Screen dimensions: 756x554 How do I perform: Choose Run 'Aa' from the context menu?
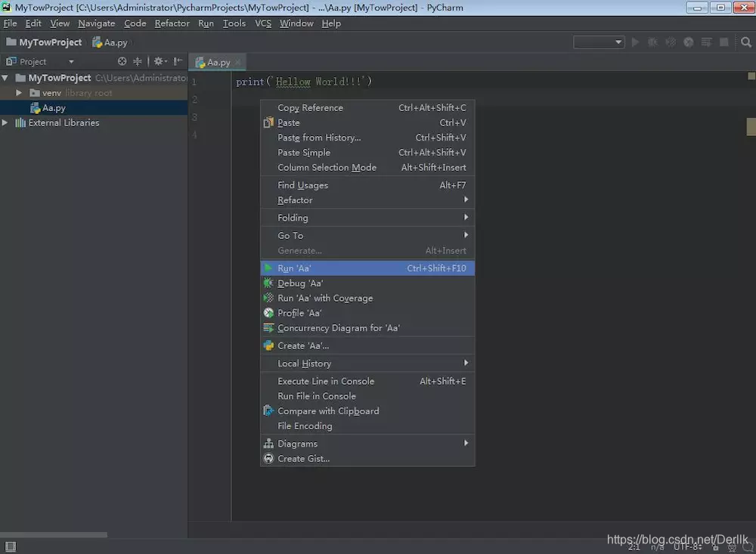(367, 268)
